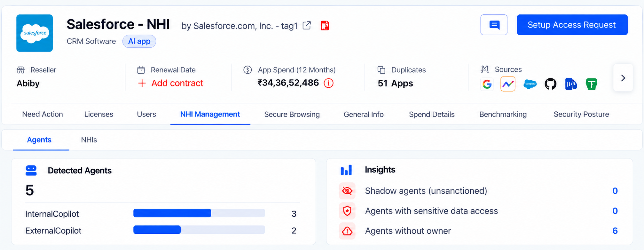This screenshot has height=250, width=644.
Task: Click the Salesforce app logo
Action: (35, 33)
